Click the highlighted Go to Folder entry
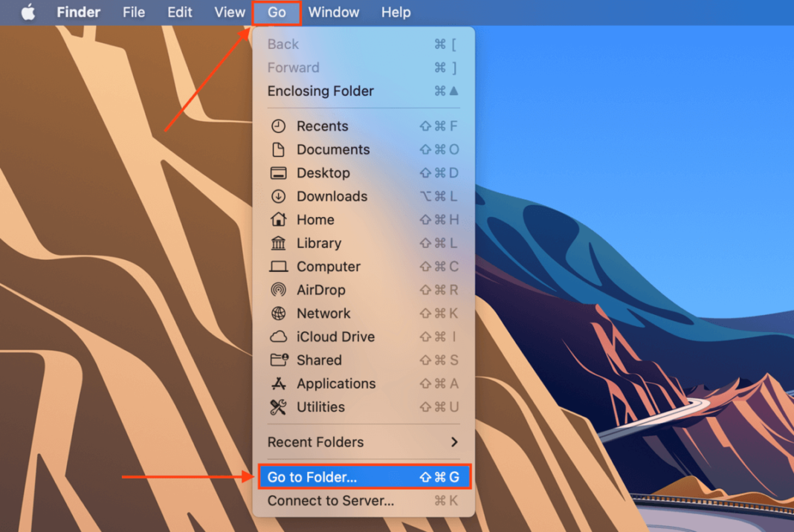Screen dimensions: 794x532 click(x=364, y=477)
